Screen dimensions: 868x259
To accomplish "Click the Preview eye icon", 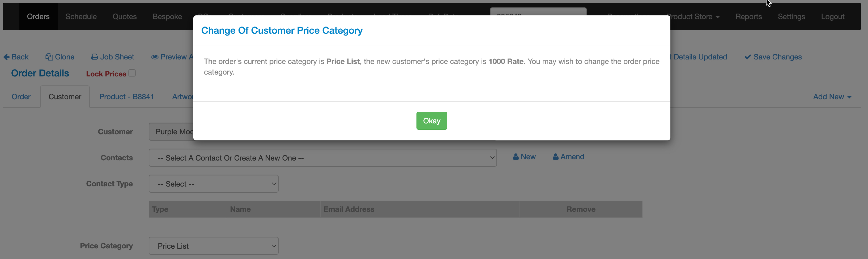I will pos(155,57).
